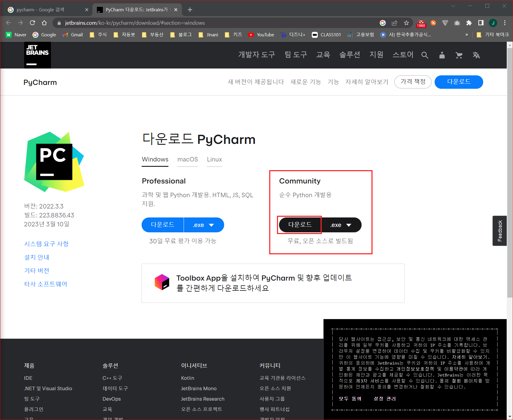Open the account person icon
Screen dimensions: 513x420
pos(442,55)
